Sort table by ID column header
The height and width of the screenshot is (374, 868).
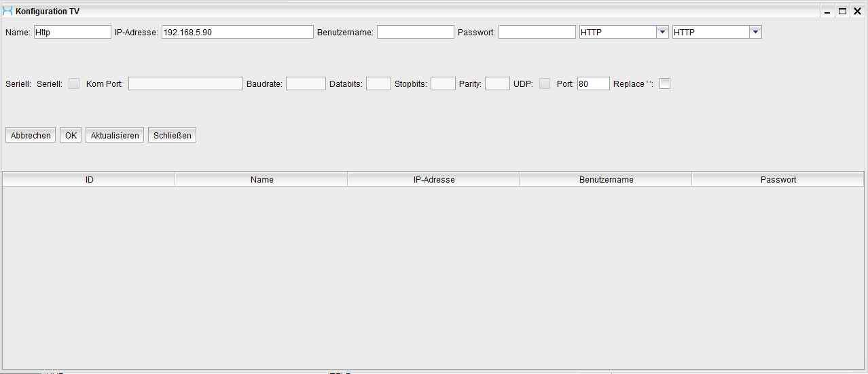click(89, 179)
